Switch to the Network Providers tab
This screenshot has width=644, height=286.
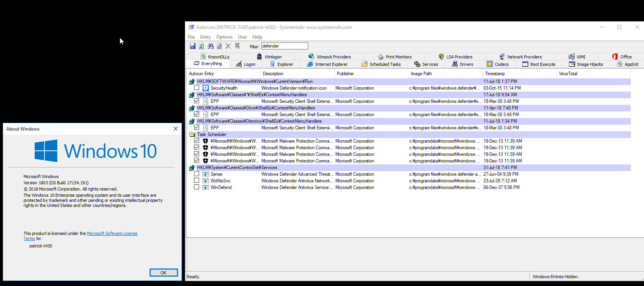[520, 57]
